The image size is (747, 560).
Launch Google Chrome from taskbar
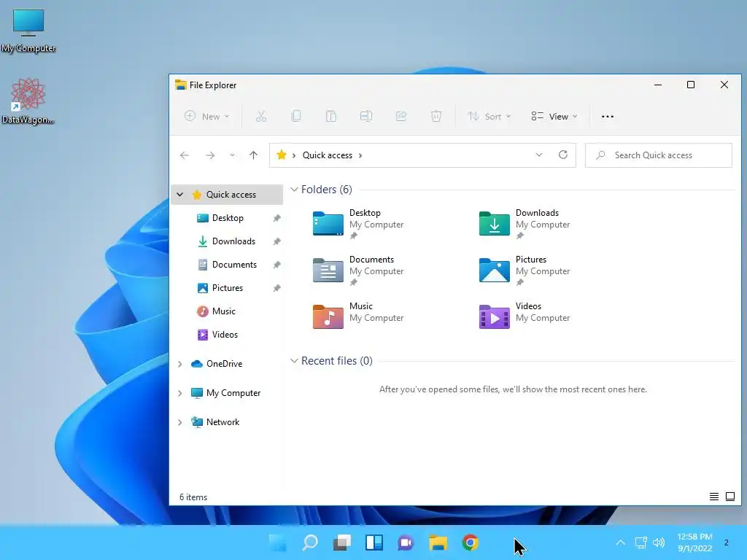point(471,542)
